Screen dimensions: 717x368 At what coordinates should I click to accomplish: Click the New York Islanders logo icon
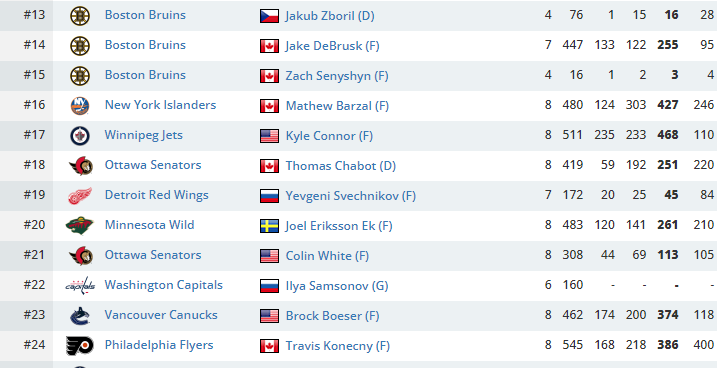click(x=80, y=106)
